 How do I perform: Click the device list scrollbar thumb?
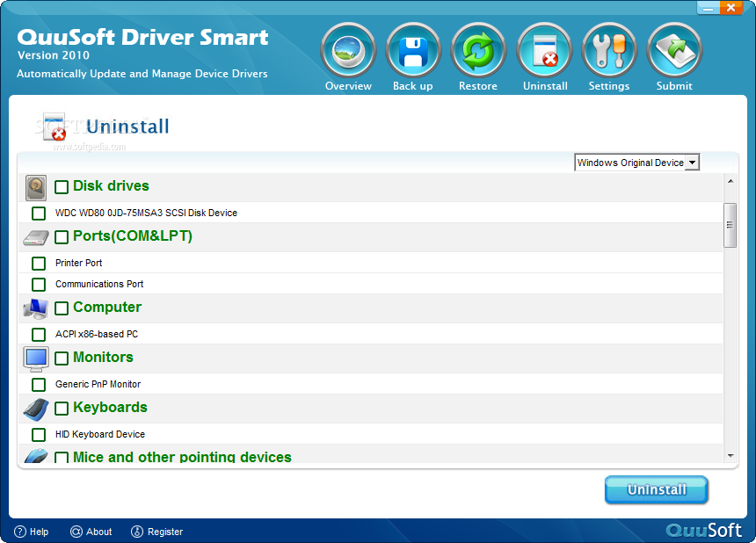(730, 225)
